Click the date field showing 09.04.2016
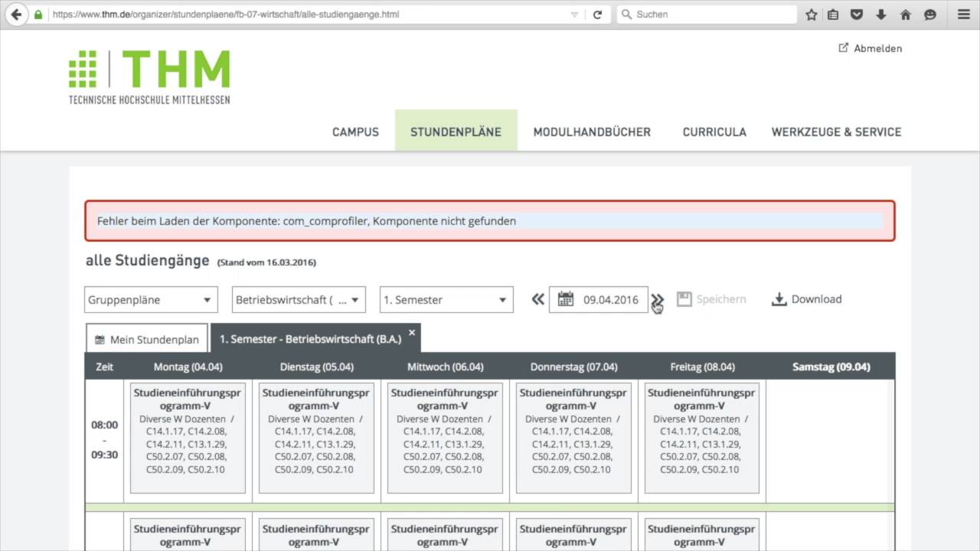The height and width of the screenshot is (551, 980). click(610, 300)
